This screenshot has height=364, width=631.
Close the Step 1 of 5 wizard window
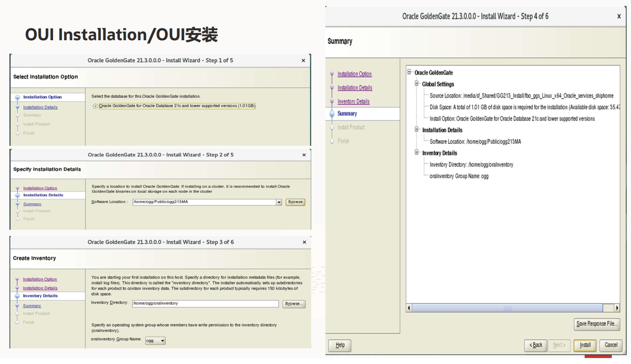pos(303,60)
